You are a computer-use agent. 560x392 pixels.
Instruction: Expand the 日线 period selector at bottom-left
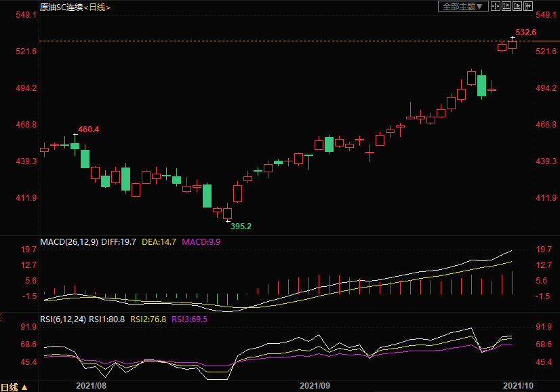15,387
